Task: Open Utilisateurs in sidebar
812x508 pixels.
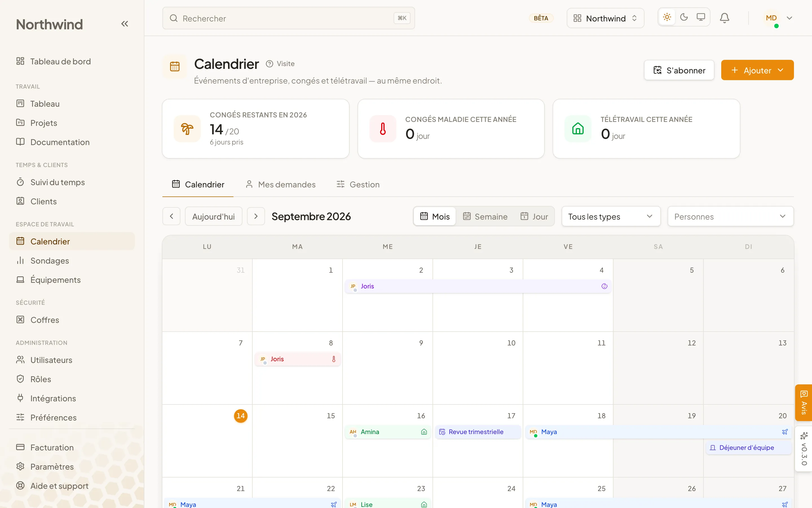Action: (72, 360)
